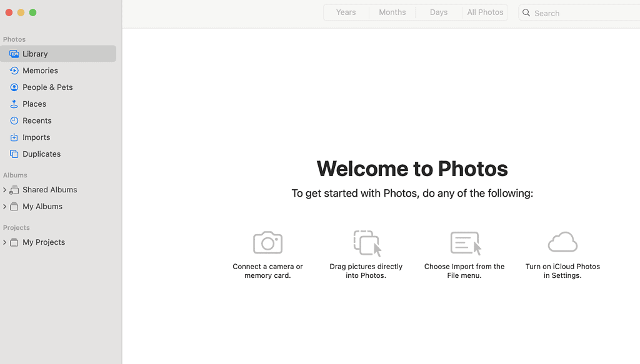Select the All Photos view
Screen dimensions: 640x364
pos(485,12)
